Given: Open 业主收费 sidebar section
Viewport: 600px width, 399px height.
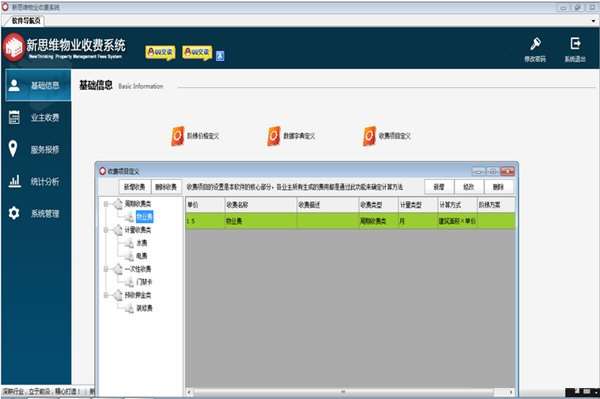Looking at the screenshot, I should (x=38, y=117).
